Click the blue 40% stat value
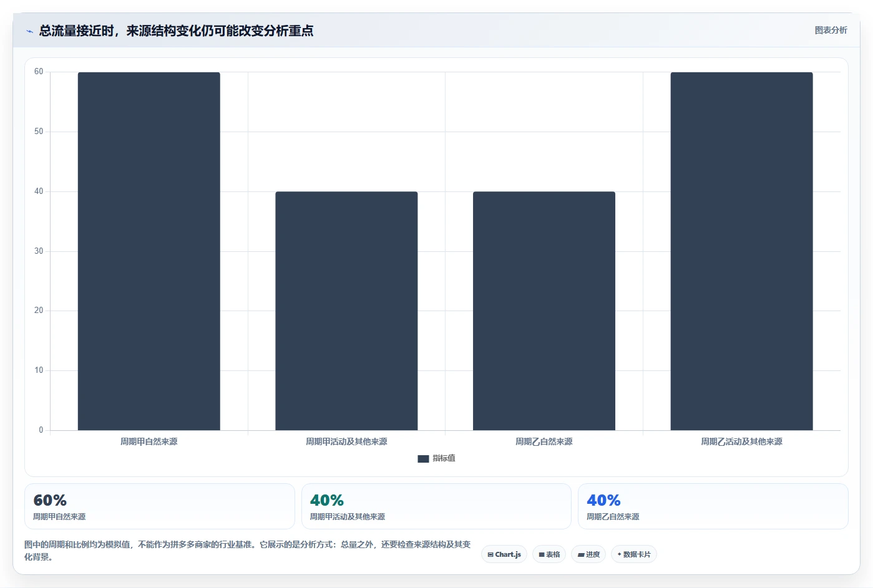Image resolution: width=873 pixels, height=588 pixels. point(603,500)
